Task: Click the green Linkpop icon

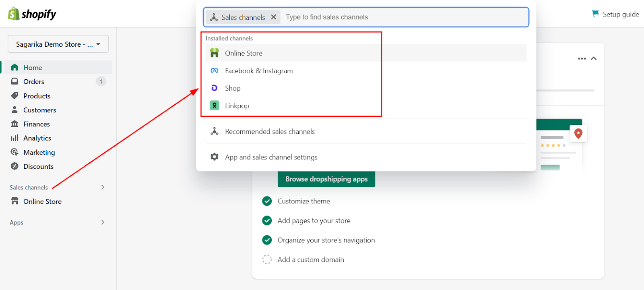Action: coord(215,106)
